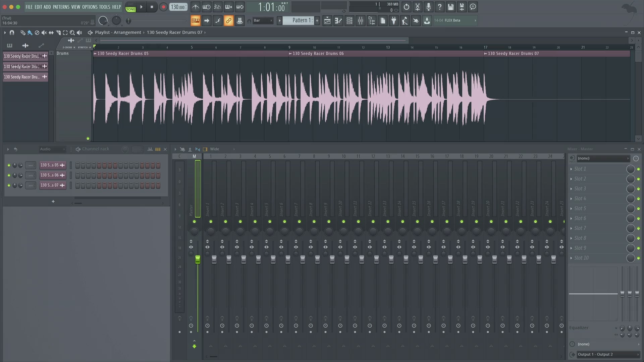The image size is (644, 362).
Task: Open the Audio channel filter dropdown
Action: pos(52,149)
